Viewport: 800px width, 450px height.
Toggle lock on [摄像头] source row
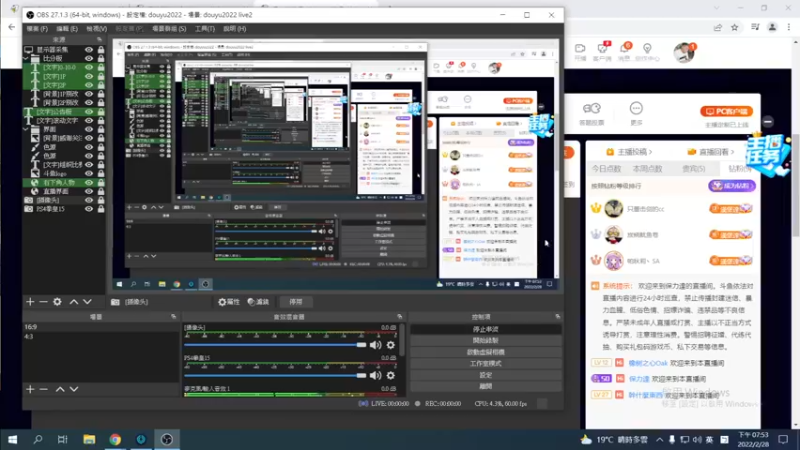point(101,200)
